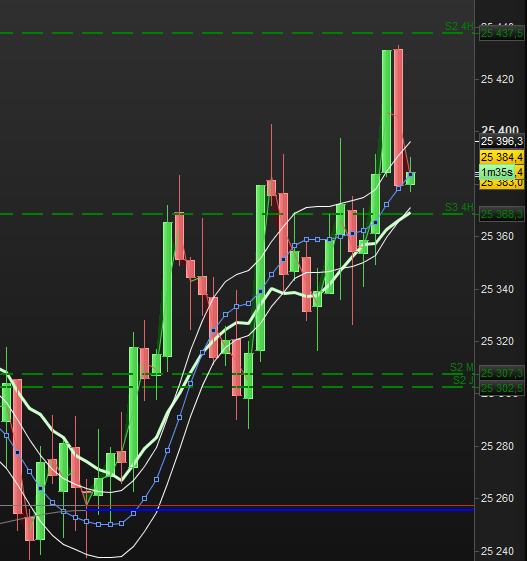527x561 pixels.
Task: Click the 25 320 axis value
Action: [x=497, y=341]
